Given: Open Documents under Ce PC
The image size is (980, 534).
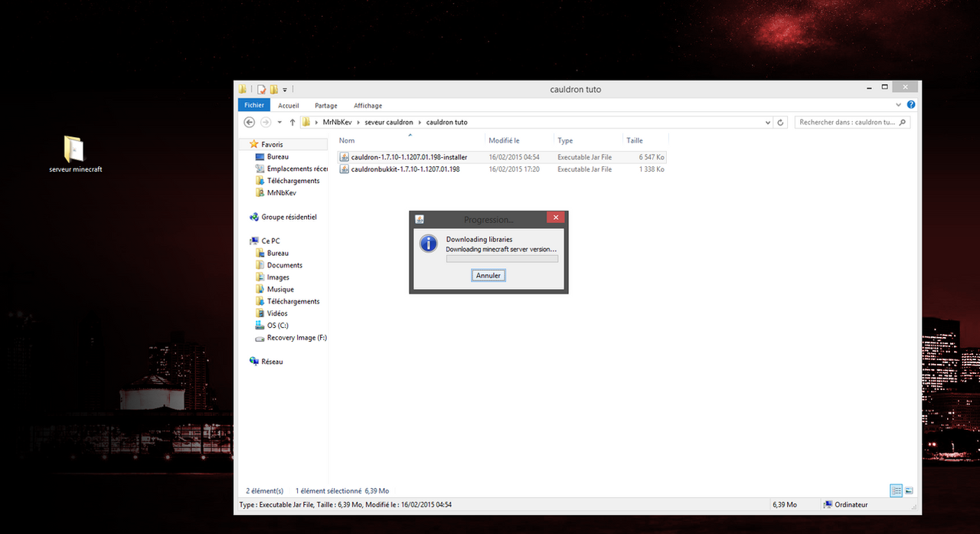Looking at the screenshot, I should (x=285, y=265).
